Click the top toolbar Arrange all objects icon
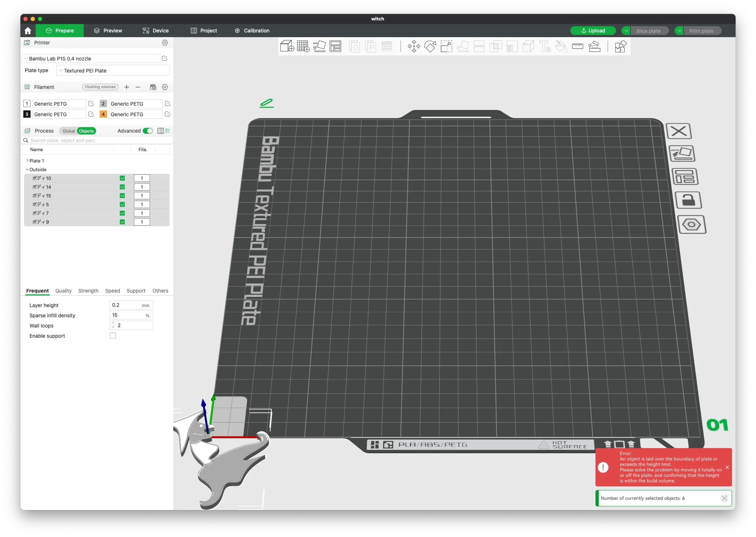Viewport: 756px width, 537px height. click(x=335, y=46)
